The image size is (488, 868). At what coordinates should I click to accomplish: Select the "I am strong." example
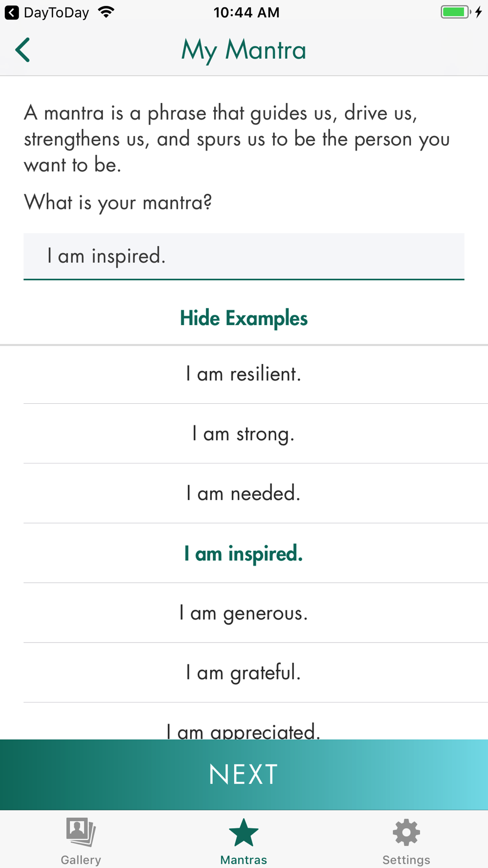pos(244,434)
